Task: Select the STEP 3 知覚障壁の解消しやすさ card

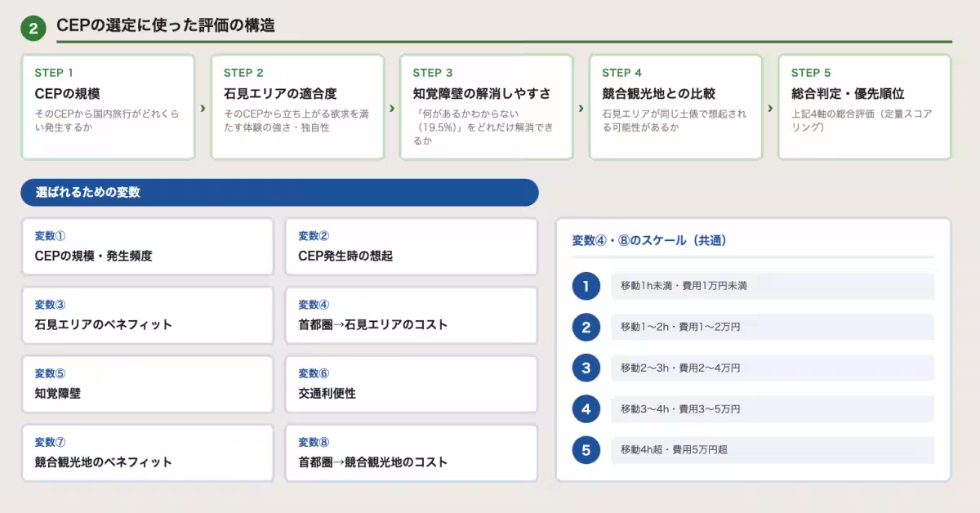Action: [x=487, y=107]
